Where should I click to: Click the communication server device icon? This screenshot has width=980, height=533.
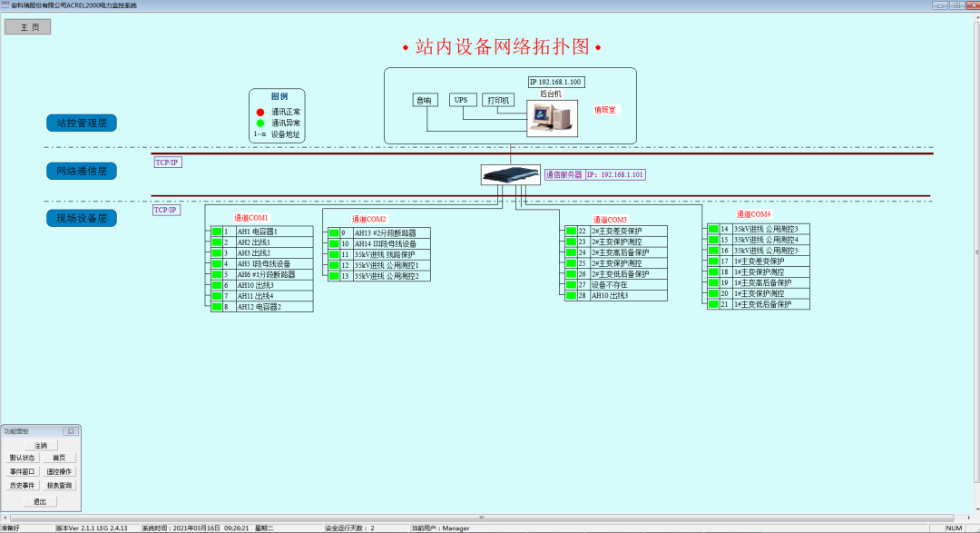pyautogui.click(x=510, y=173)
